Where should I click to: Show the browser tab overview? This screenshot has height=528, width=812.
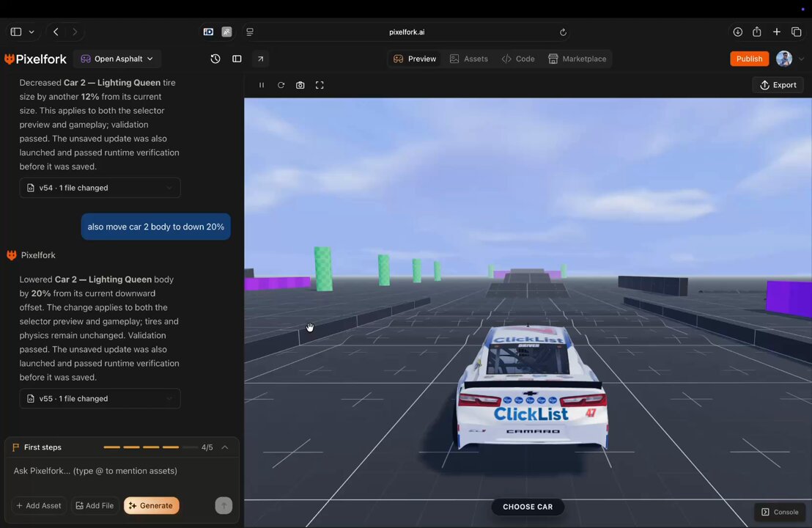797,32
